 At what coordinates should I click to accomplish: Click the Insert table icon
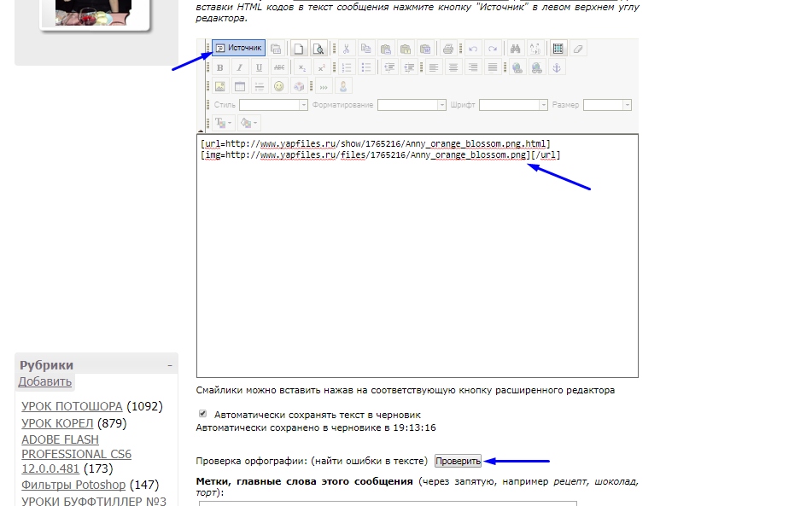(x=239, y=86)
